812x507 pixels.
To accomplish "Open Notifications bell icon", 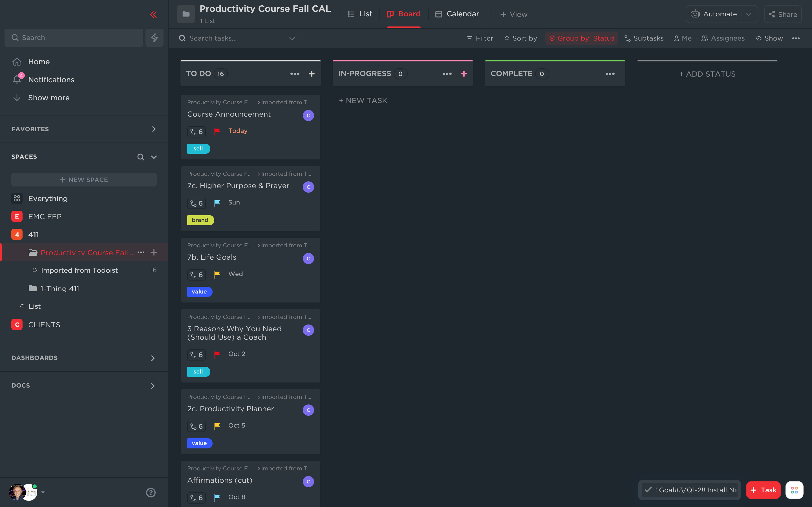I will pyautogui.click(x=17, y=79).
